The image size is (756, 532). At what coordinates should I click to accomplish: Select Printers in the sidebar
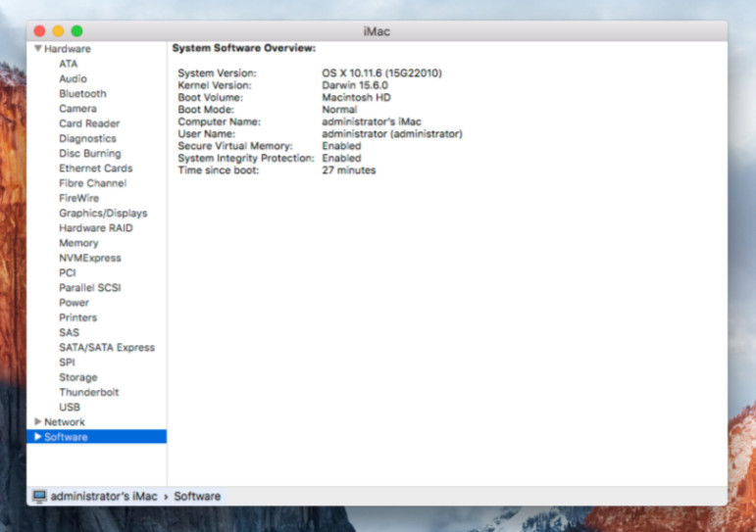pos(77,317)
